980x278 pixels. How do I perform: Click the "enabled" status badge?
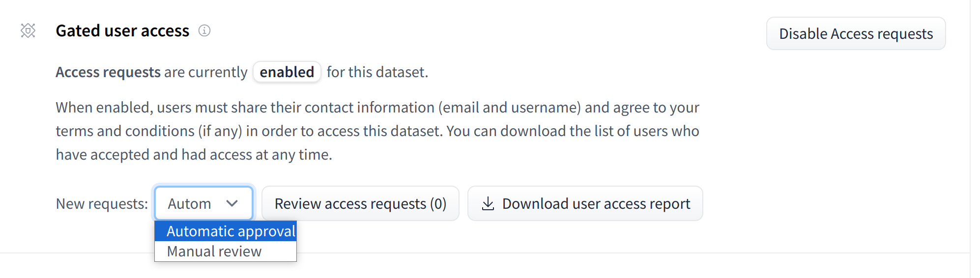(x=287, y=72)
